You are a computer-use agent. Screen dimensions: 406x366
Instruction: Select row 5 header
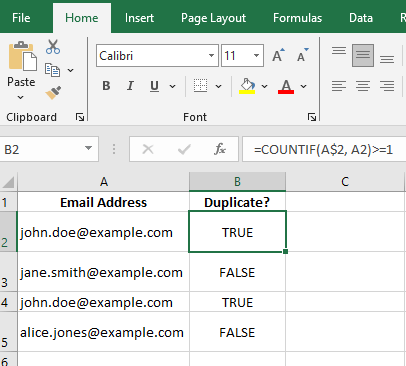(x=8, y=332)
